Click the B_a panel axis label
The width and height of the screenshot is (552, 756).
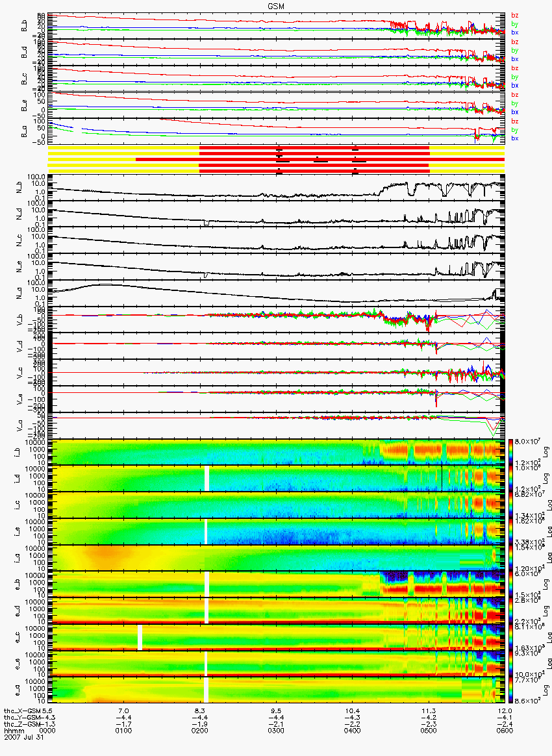pyautogui.click(x=23, y=132)
